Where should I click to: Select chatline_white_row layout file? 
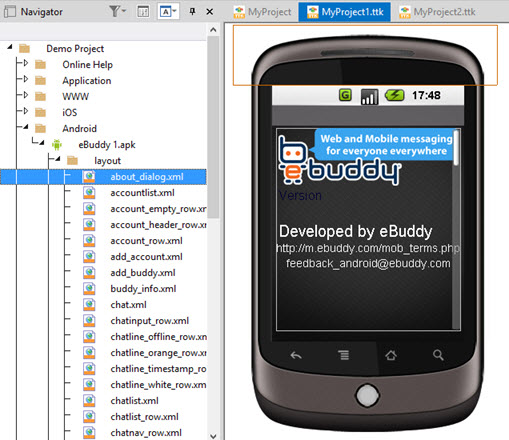158,385
